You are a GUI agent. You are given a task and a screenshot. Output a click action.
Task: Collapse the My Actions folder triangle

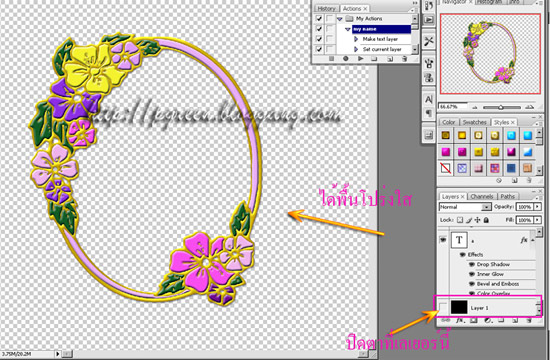click(340, 19)
